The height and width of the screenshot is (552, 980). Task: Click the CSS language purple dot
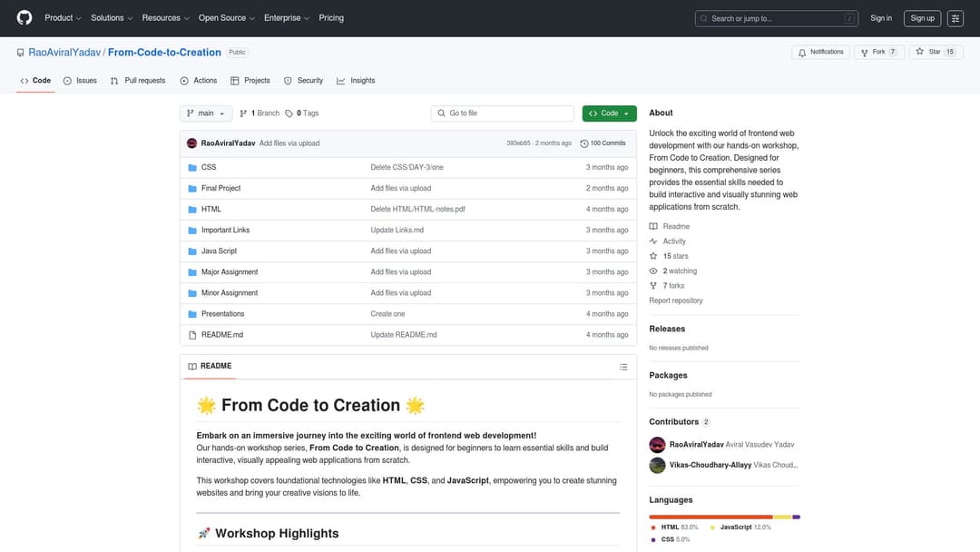tap(653, 540)
